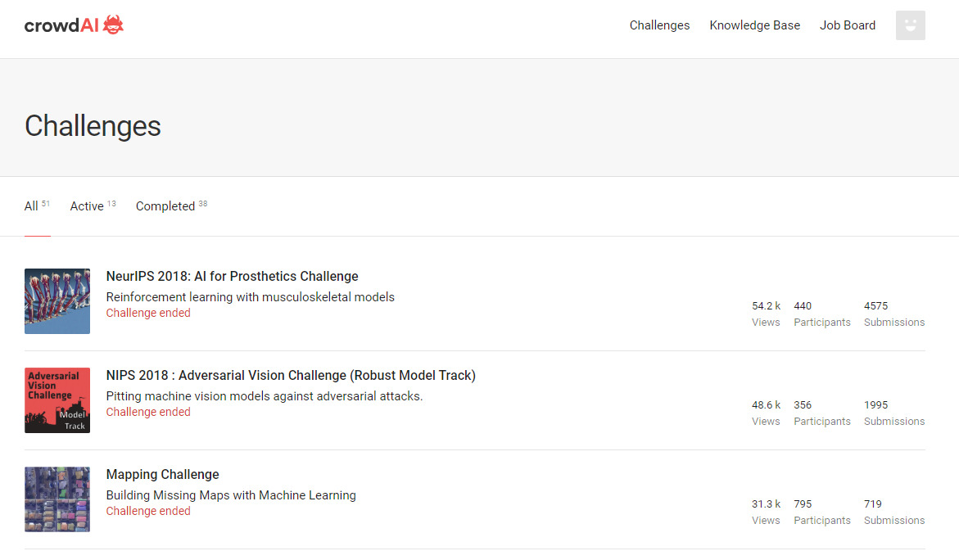Show the Completed challenges tab
The image size is (959, 560).
[x=165, y=206]
